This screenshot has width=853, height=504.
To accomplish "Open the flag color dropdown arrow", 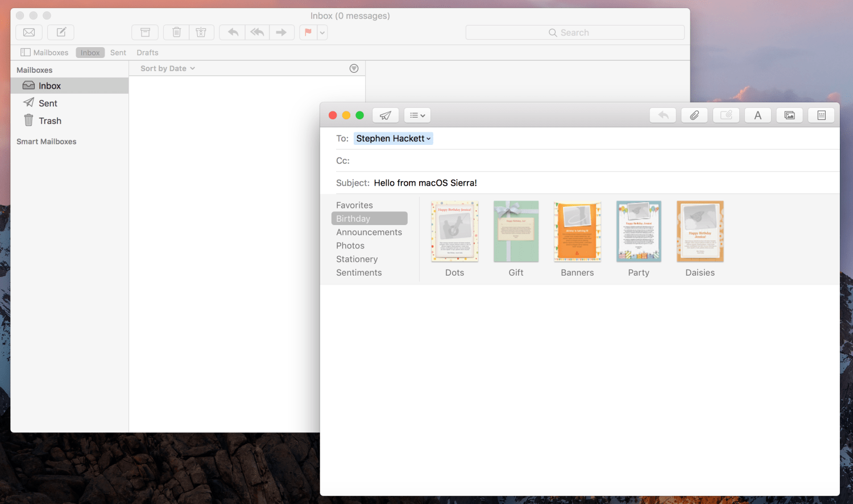I will 322,32.
